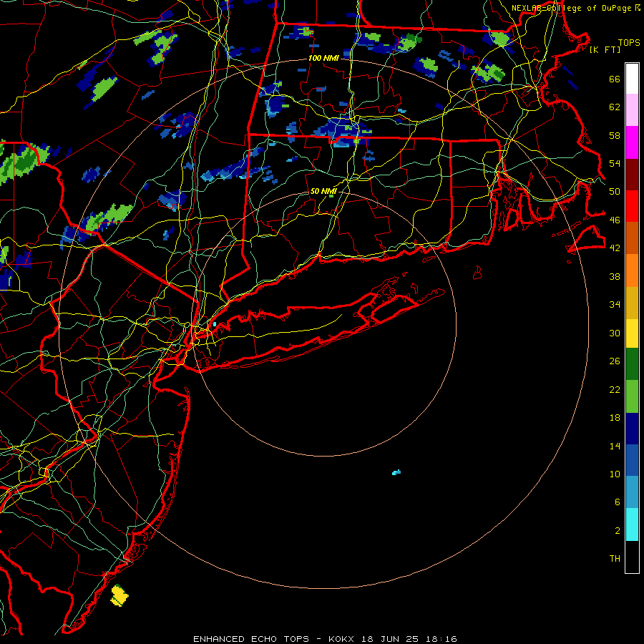Click the "50 NMI" range ring label
The width and height of the screenshot is (644, 644).
coord(323,191)
